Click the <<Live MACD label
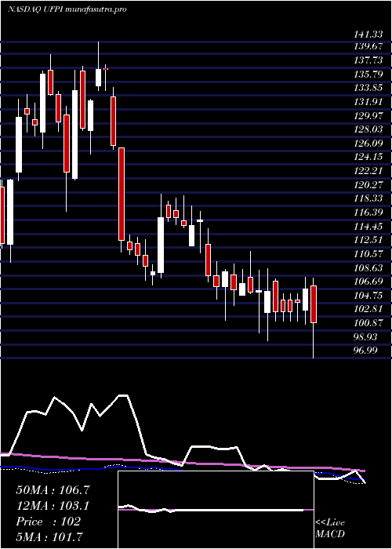The height and width of the screenshot is (549, 392). (330, 529)
